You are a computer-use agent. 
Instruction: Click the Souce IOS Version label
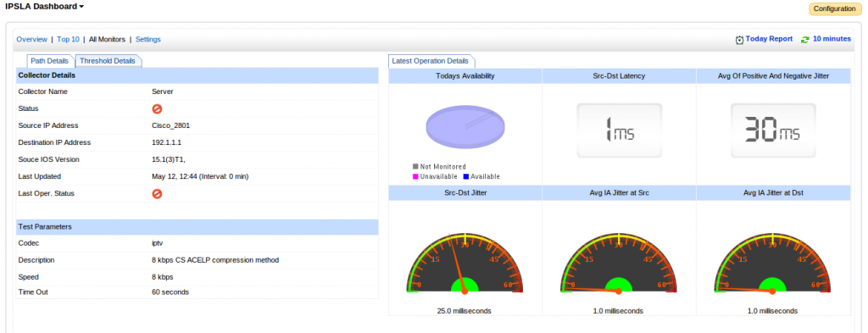coord(48,160)
